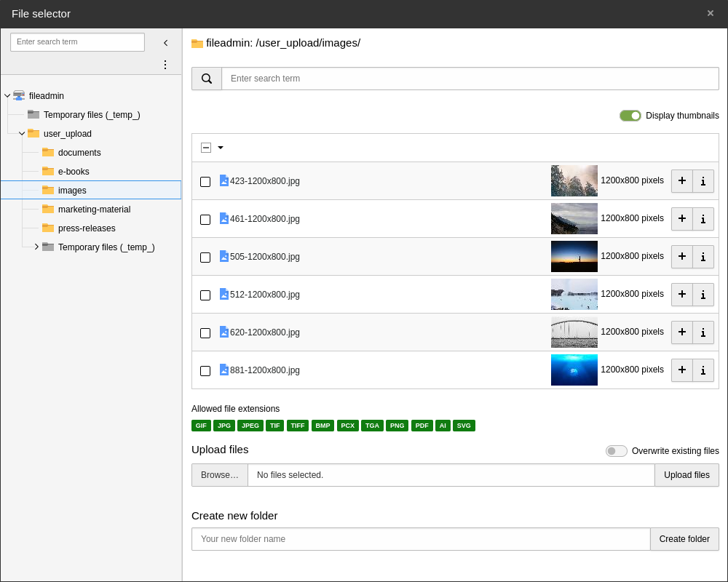This screenshot has height=582, width=728.
Task: Open the press-releases folder label in tree
Action: tap(87, 228)
